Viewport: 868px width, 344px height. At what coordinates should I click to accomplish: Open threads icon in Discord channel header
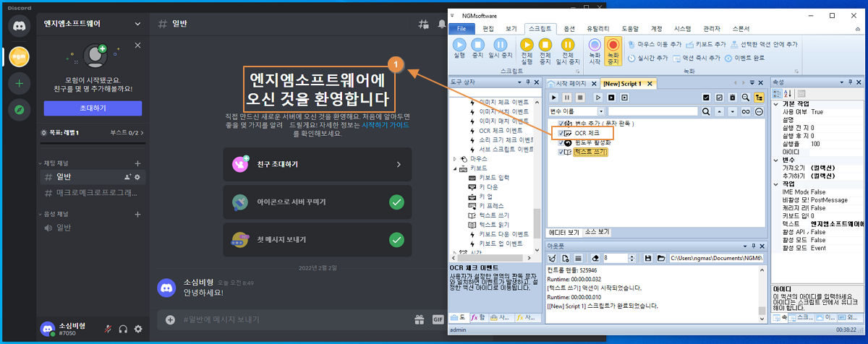click(424, 24)
